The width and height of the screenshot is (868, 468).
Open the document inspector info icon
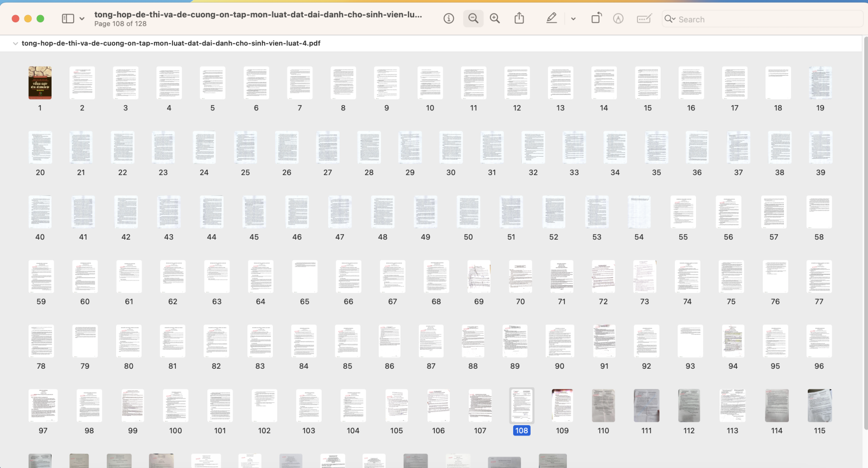pyautogui.click(x=449, y=18)
